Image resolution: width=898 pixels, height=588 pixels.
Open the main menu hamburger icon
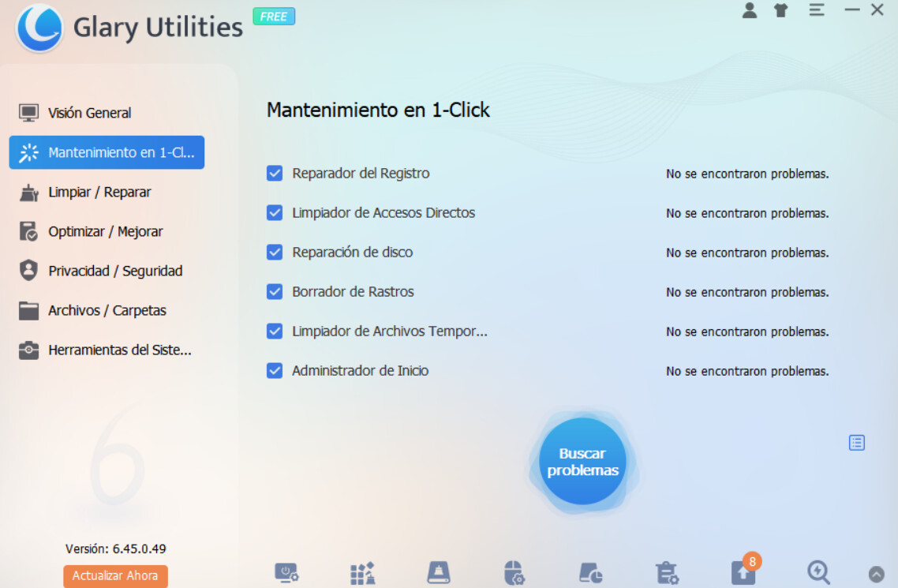click(817, 9)
